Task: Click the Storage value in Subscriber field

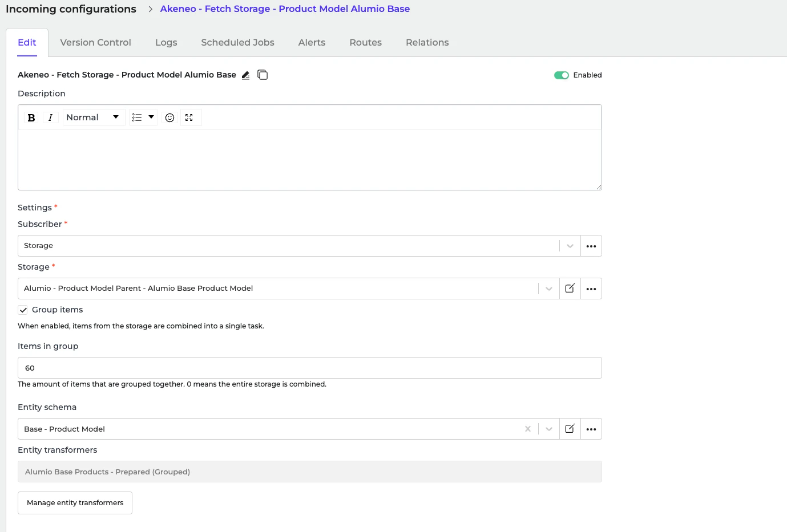Action: tap(38, 246)
